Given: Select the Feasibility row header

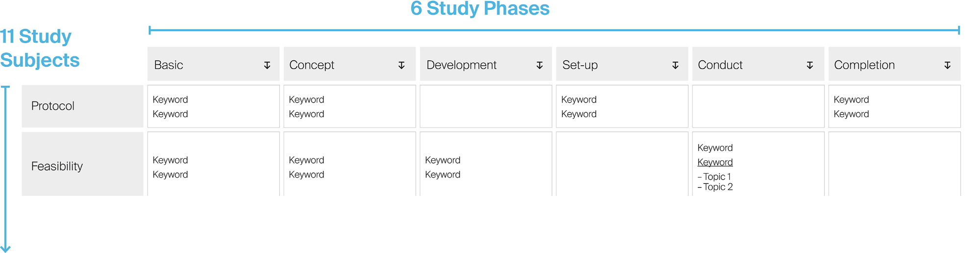Looking at the screenshot, I should point(82,164).
